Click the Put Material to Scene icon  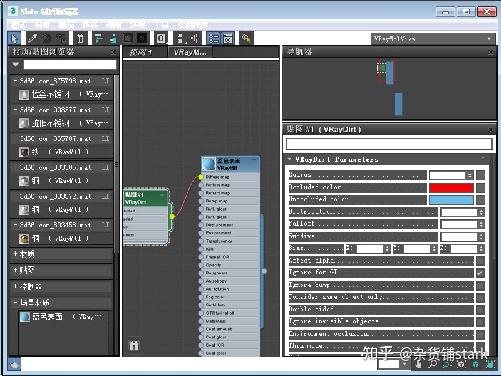pyautogui.click(x=47, y=38)
